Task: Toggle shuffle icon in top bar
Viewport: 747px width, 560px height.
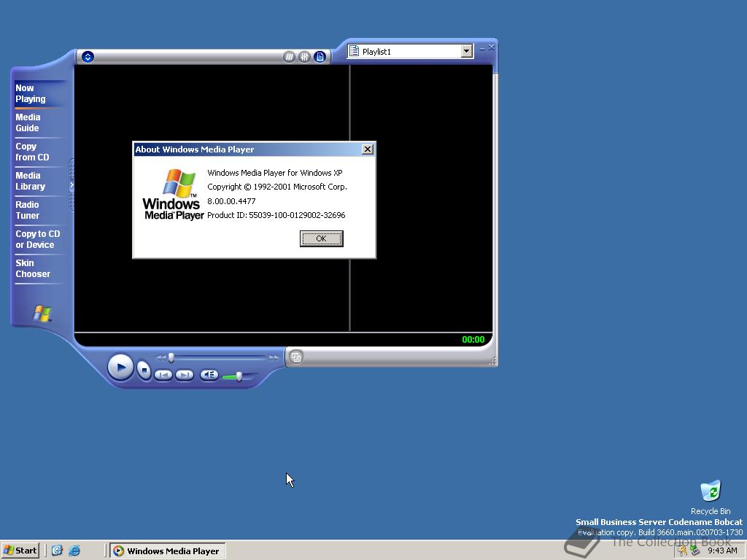Action: 289,57
